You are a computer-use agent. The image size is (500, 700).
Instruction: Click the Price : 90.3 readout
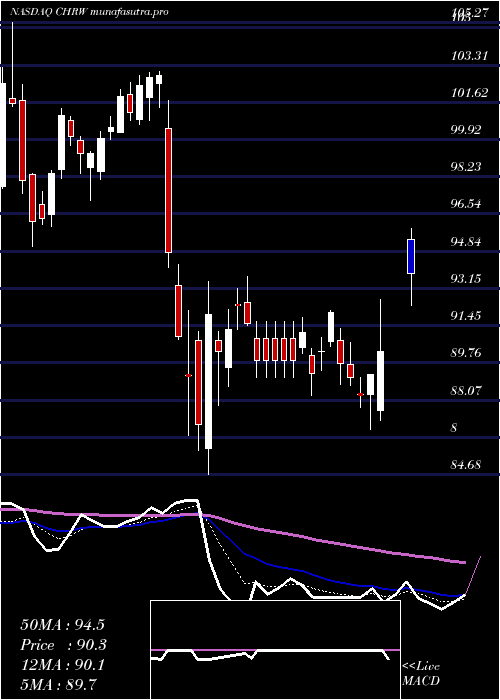coord(64,645)
